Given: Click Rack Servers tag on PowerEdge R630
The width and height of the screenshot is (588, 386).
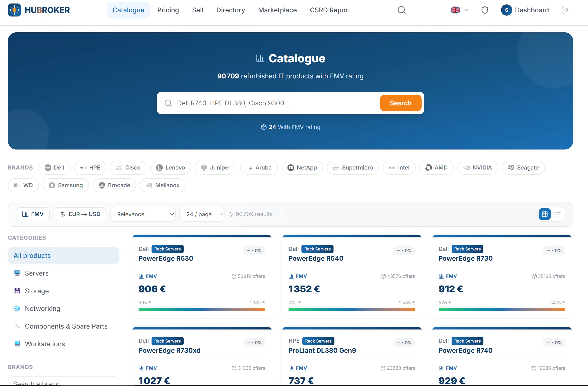Looking at the screenshot, I should coord(168,249).
